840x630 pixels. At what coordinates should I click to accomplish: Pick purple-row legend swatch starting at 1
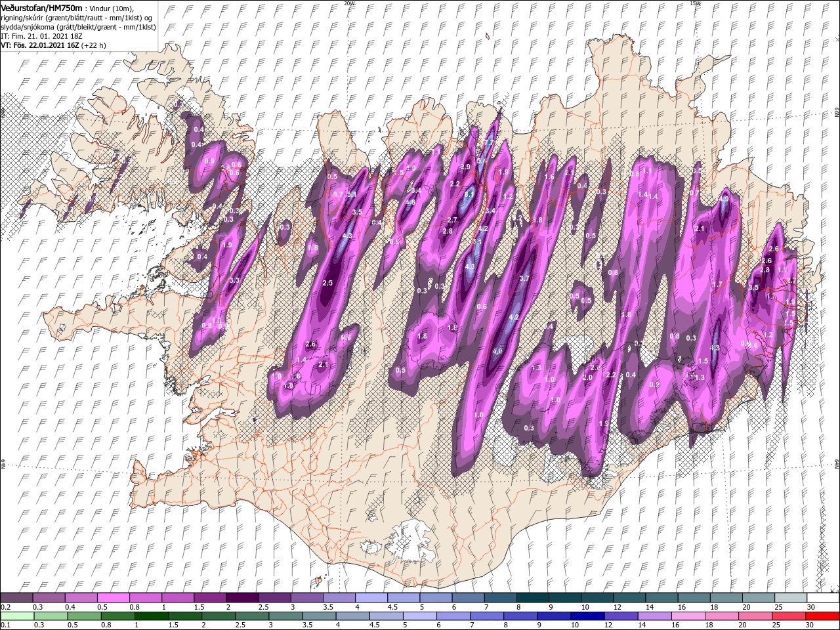(x=177, y=598)
